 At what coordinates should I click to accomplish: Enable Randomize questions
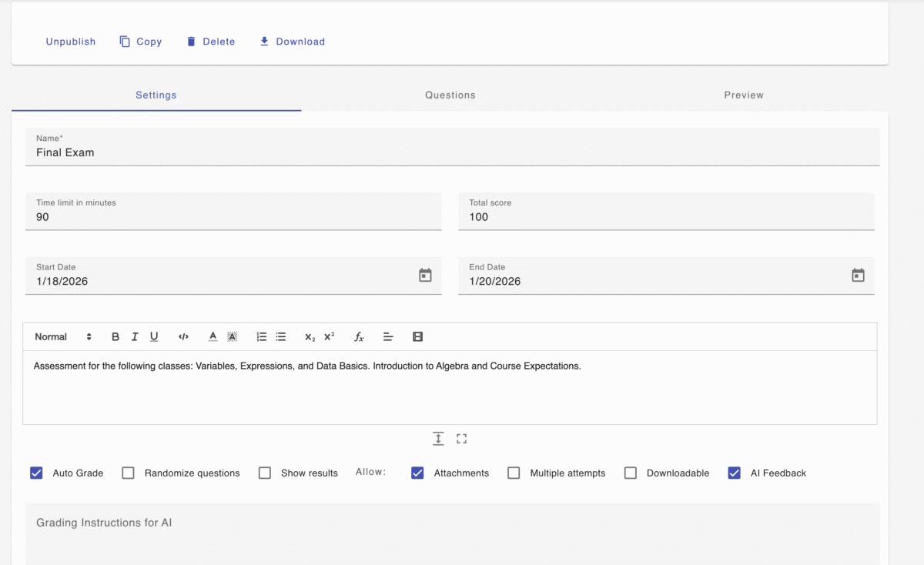[129, 473]
